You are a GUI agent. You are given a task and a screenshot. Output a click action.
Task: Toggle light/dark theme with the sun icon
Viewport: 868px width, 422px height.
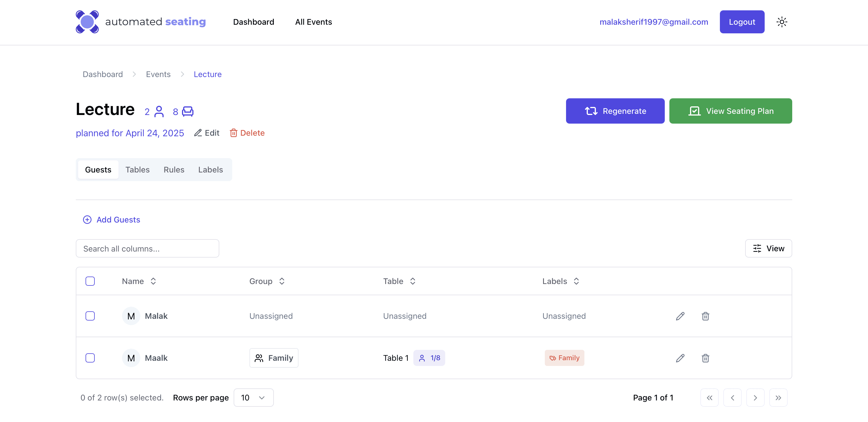(782, 22)
